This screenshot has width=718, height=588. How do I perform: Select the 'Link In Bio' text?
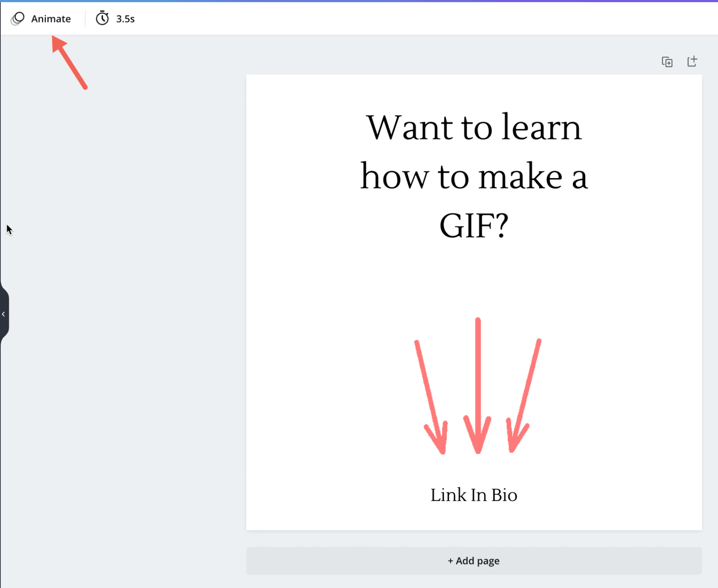[474, 495]
